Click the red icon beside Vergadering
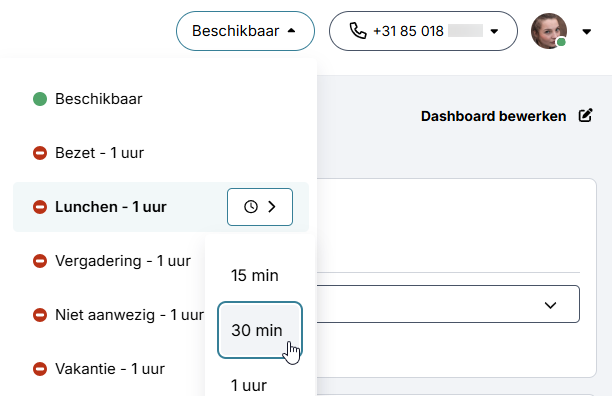Image resolution: width=612 pixels, height=396 pixels. pyautogui.click(x=40, y=261)
